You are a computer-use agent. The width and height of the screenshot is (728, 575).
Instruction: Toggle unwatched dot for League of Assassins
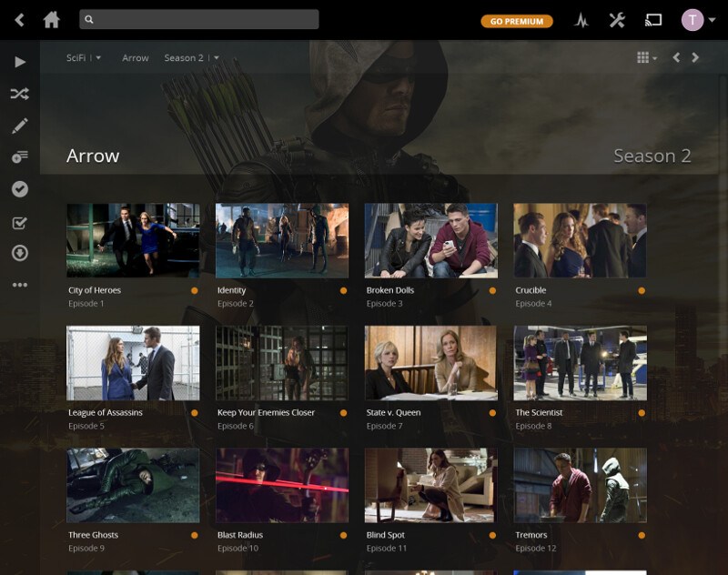pos(195,413)
